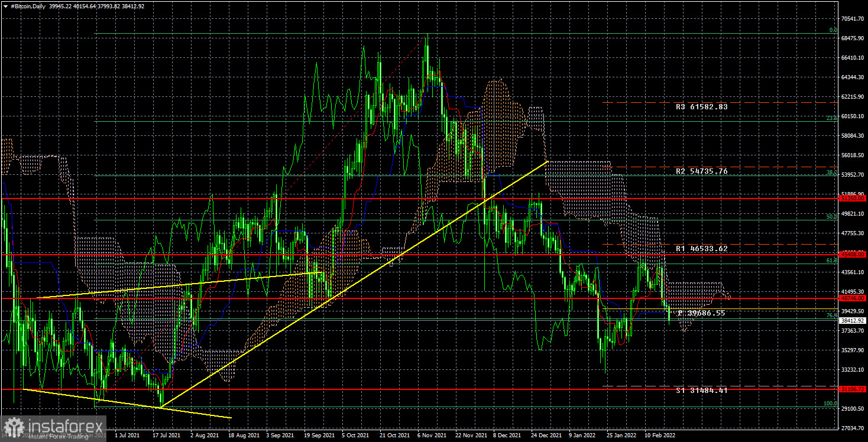Click the Fibonacci 100.0 level label
868x442 pixels.
point(830,404)
